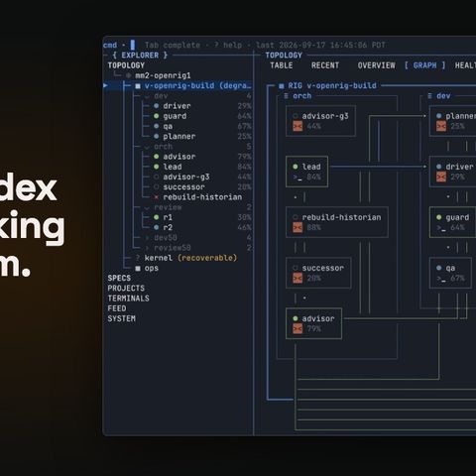This screenshot has height=476, width=476.
Task: Click orange agent icon in advisor graph node
Action: 297,329
